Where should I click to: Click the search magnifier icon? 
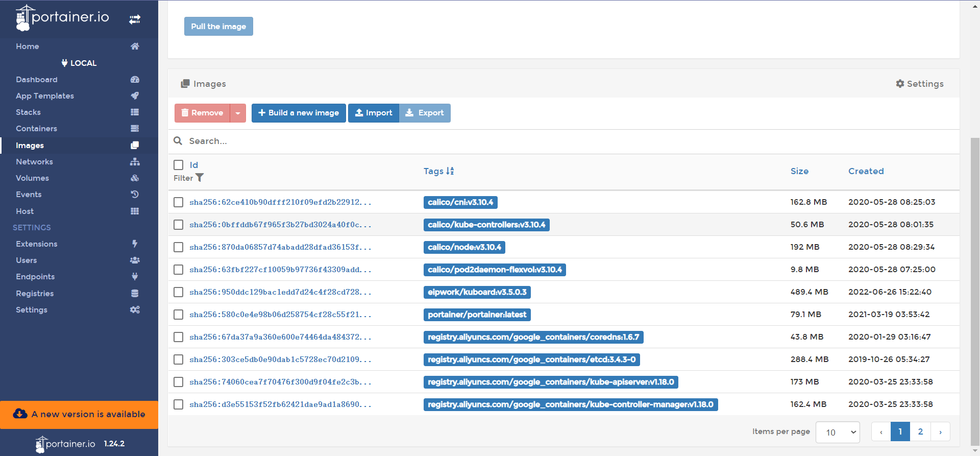pos(178,141)
